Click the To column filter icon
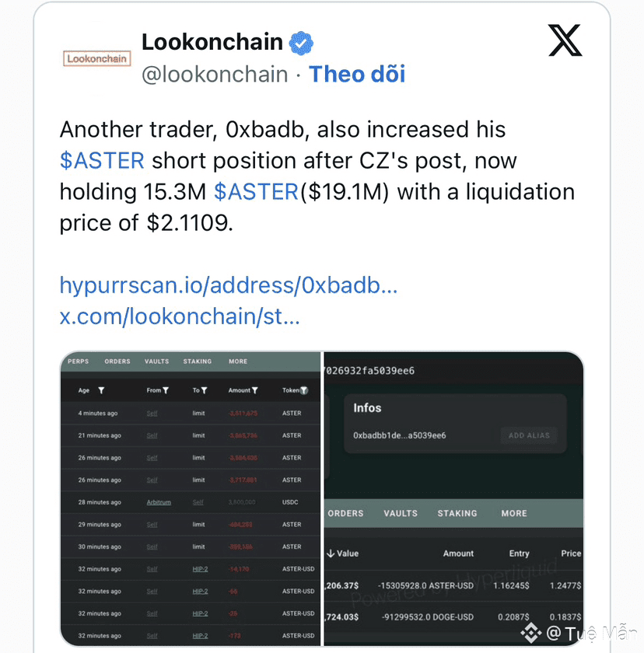Viewport: 644px width, 653px height. coord(204,390)
